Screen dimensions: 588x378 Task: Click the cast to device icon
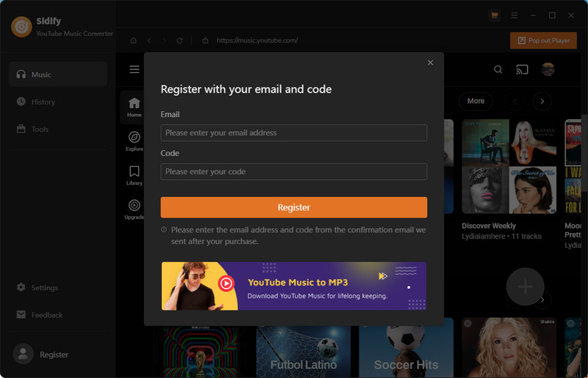coord(522,69)
